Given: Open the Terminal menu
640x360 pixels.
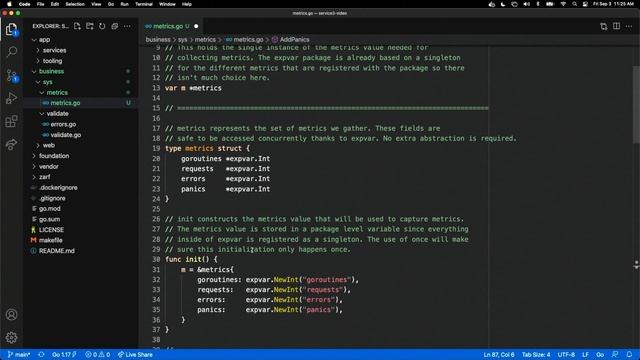Looking at the screenshot, I should (x=144, y=4).
